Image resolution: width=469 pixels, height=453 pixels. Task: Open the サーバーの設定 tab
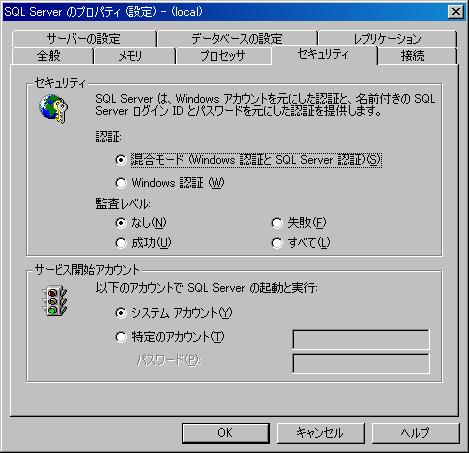click(84, 39)
